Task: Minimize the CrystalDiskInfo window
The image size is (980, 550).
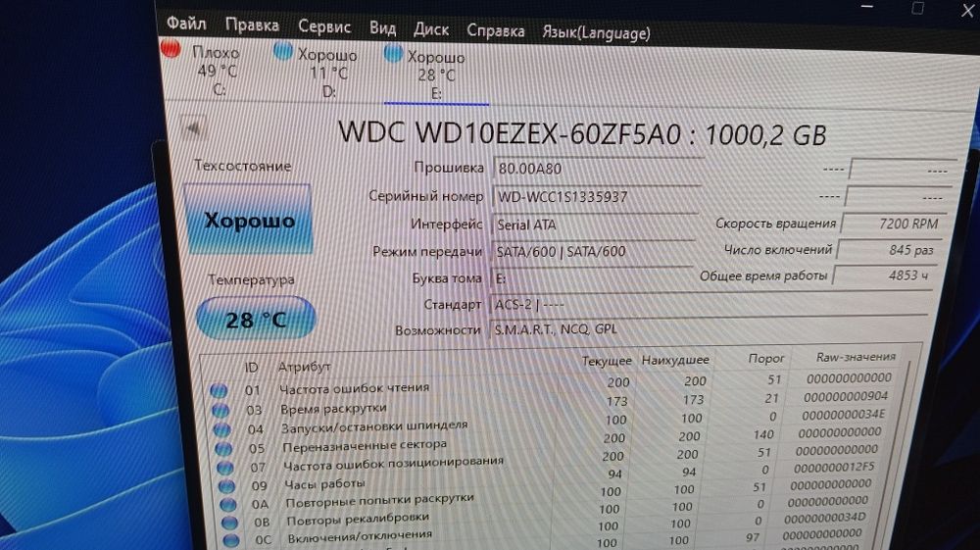Action: pyautogui.click(x=867, y=6)
